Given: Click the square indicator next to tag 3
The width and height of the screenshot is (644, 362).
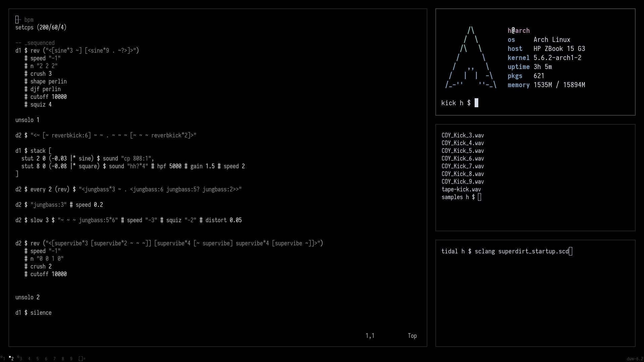Looking at the screenshot, I should point(18,357).
